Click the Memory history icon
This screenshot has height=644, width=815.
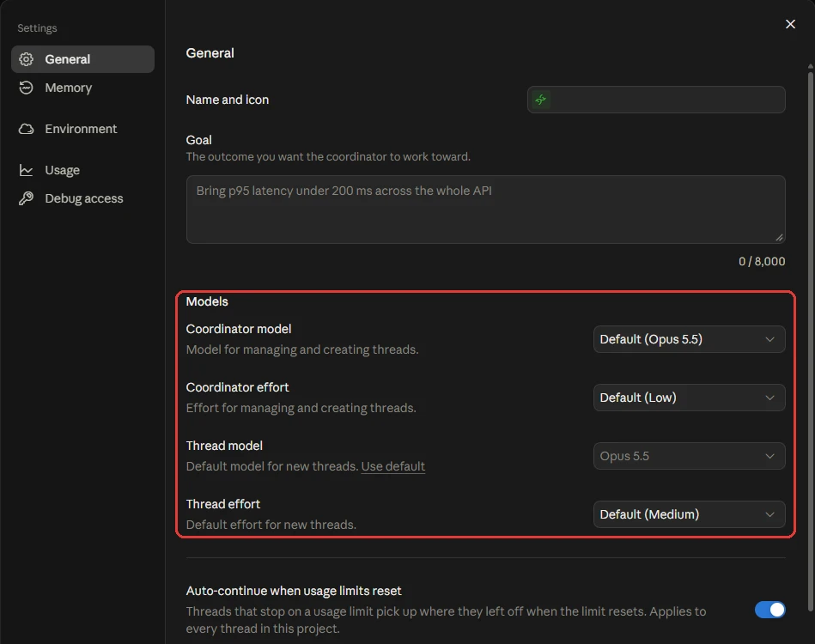(26, 88)
